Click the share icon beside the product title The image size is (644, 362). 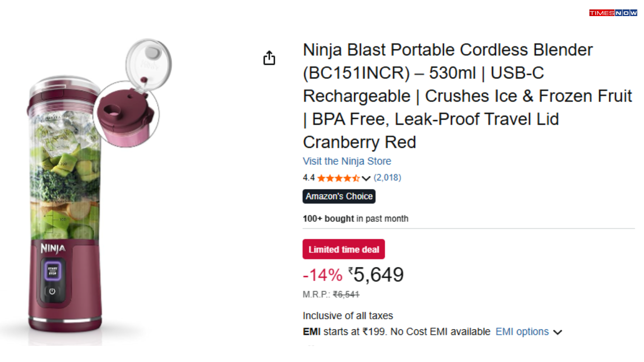click(269, 58)
